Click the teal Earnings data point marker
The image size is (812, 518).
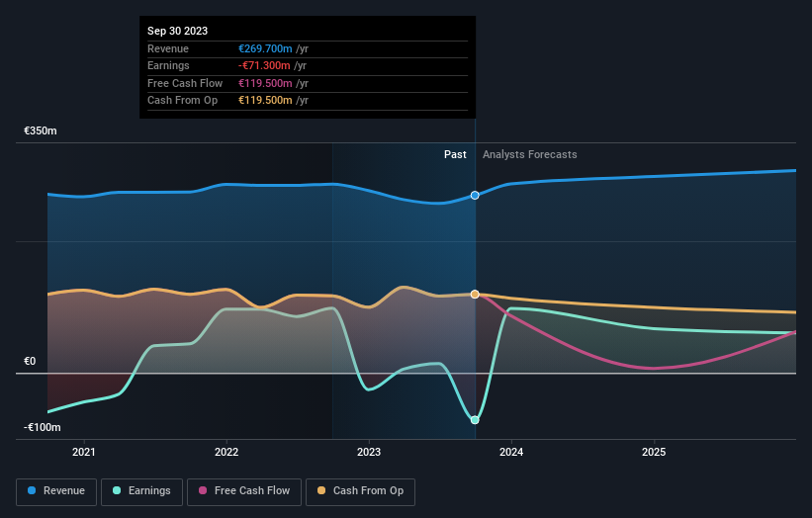[x=475, y=420]
